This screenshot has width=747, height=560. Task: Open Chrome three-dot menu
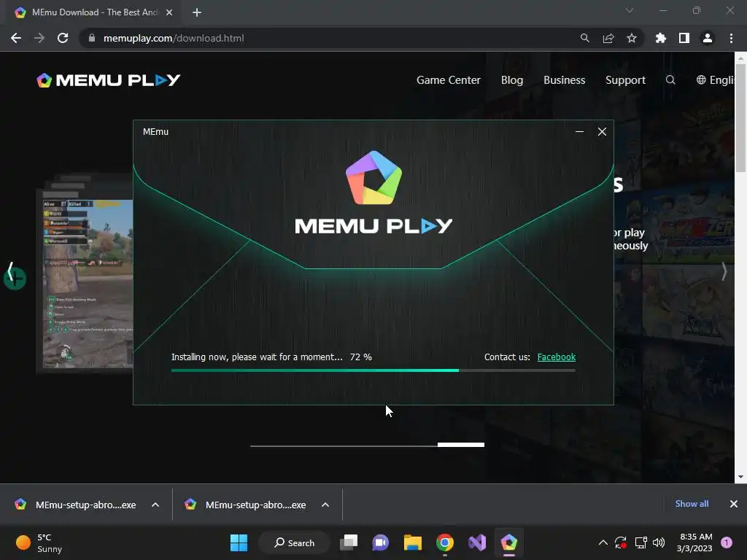coord(731,38)
